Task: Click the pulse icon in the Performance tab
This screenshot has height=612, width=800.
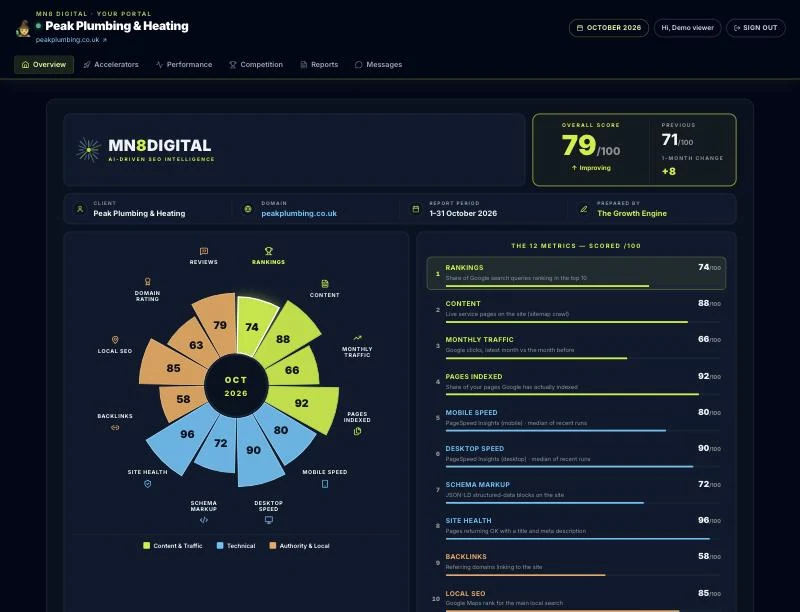Action: pyautogui.click(x=160, y=65)
